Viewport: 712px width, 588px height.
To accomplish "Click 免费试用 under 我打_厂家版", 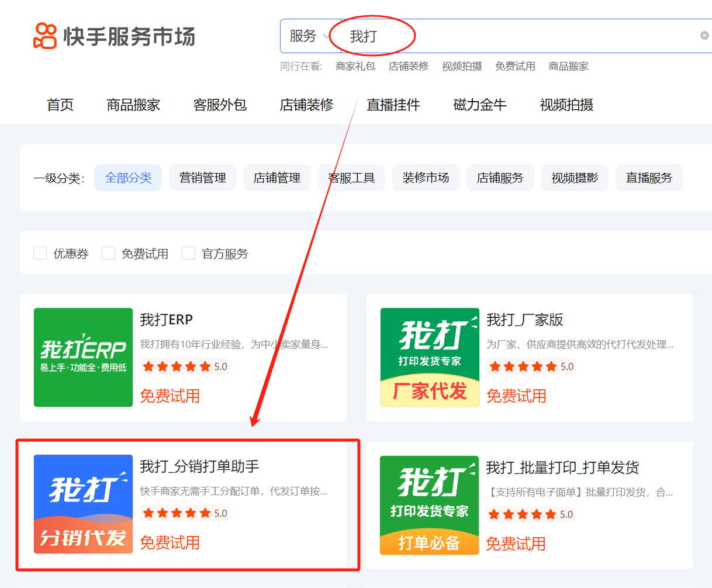I will pos(516,395).
